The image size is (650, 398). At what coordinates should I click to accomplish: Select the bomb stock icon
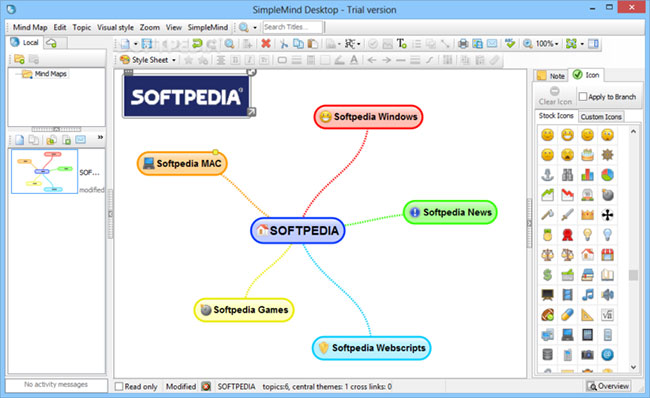point(607,194)
